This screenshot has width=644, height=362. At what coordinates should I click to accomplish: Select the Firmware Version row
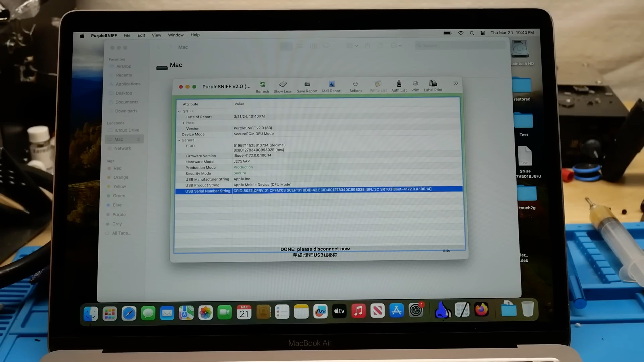(319, 156)
